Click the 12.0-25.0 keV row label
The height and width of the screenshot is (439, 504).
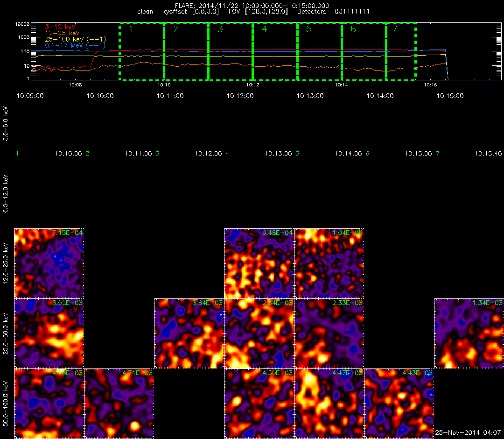pos(6,264)
